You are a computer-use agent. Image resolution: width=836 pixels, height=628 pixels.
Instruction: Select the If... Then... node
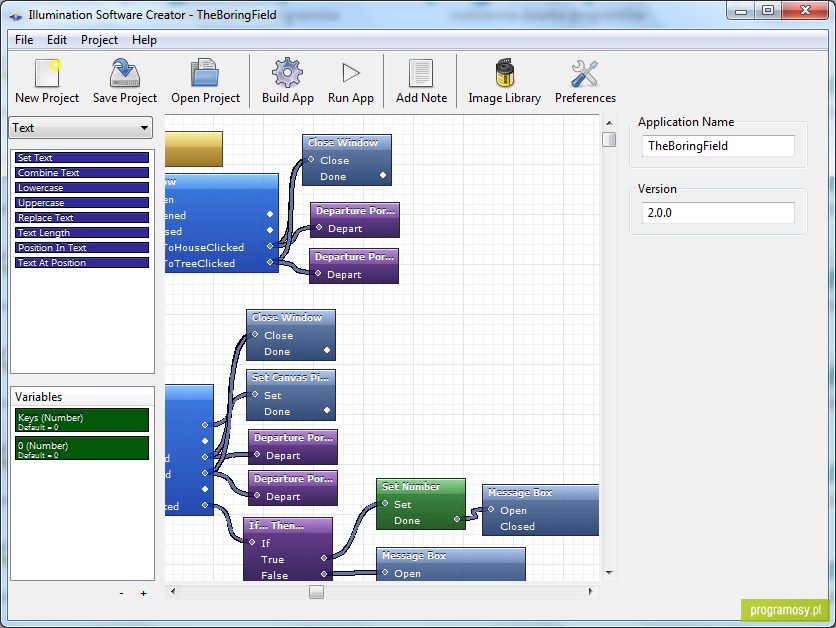(288, 549)
